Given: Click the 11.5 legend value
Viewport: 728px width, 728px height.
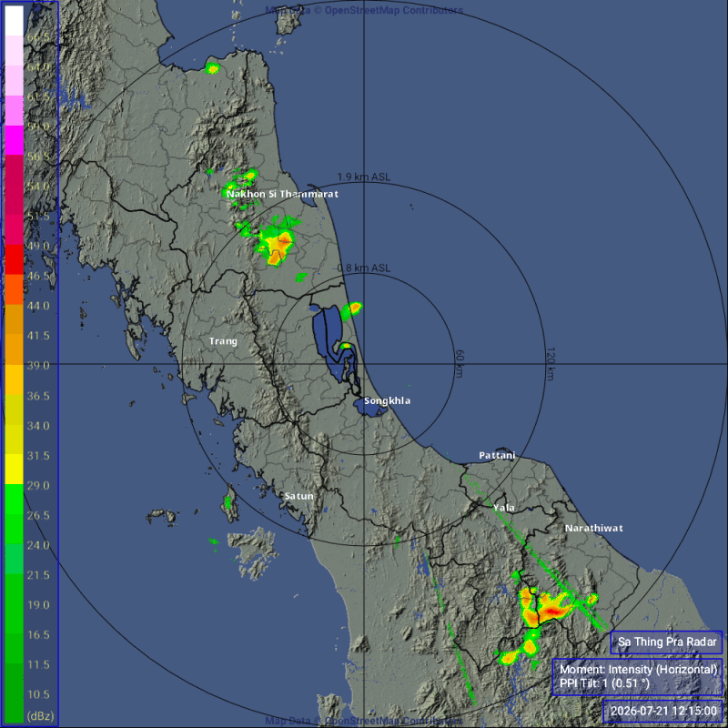Looking at the screenshot, I should coord(38,664).
